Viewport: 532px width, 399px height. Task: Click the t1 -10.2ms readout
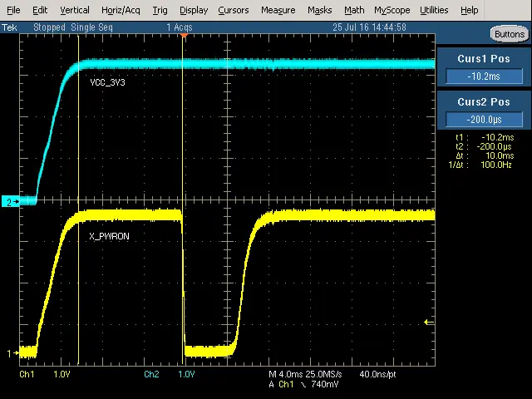(x=485, y=137)
